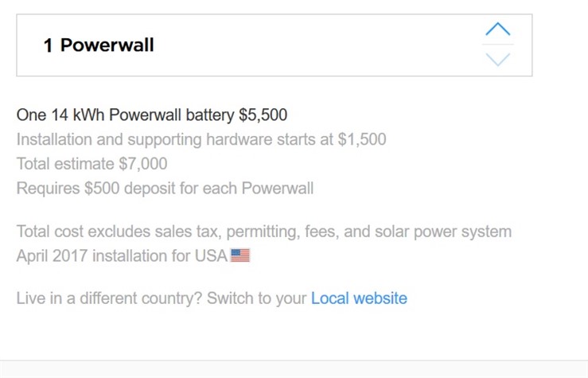
Task: Select the 'Total estimate $7,000' line
Action: [x=92, y=164]
